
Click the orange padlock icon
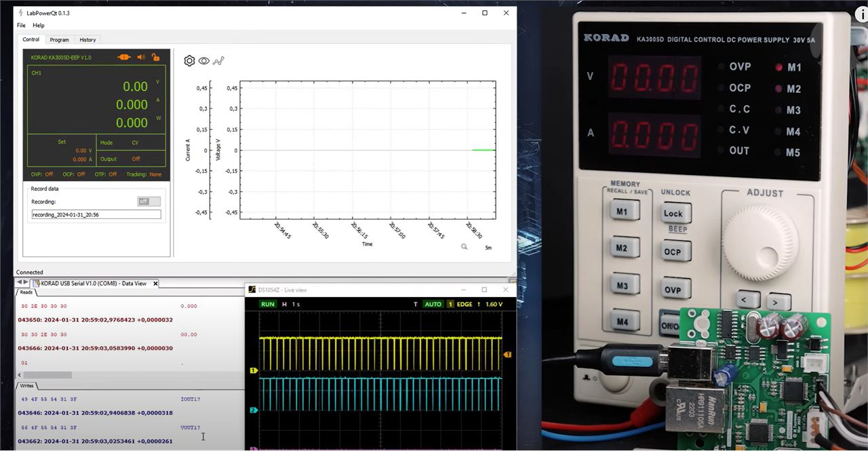(x=155, y=58)
